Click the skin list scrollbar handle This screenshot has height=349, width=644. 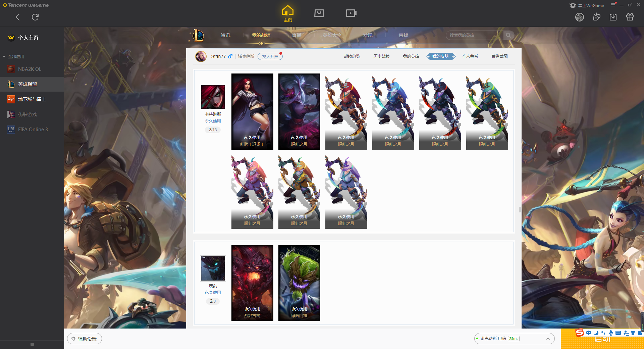(x=520, y=209)
